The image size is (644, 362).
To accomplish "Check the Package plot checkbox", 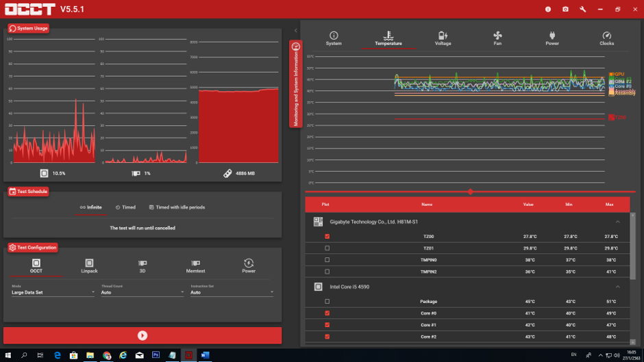I will [x=327, y=302].
